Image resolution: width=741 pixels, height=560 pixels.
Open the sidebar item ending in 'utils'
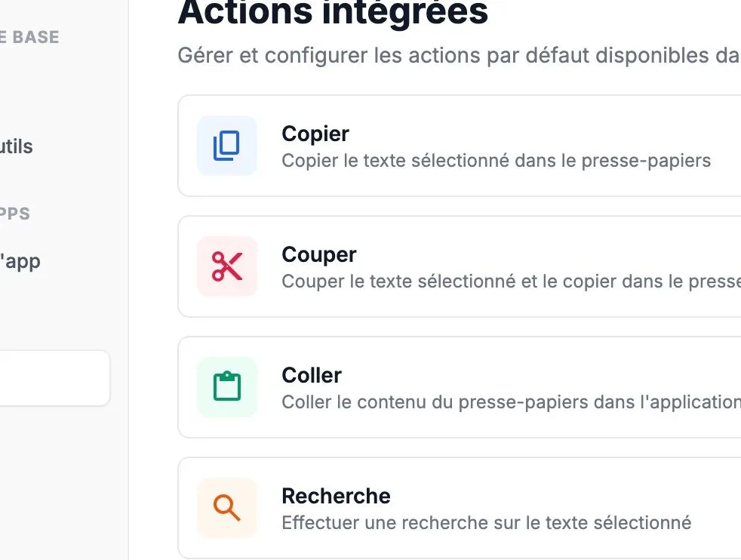16,146
